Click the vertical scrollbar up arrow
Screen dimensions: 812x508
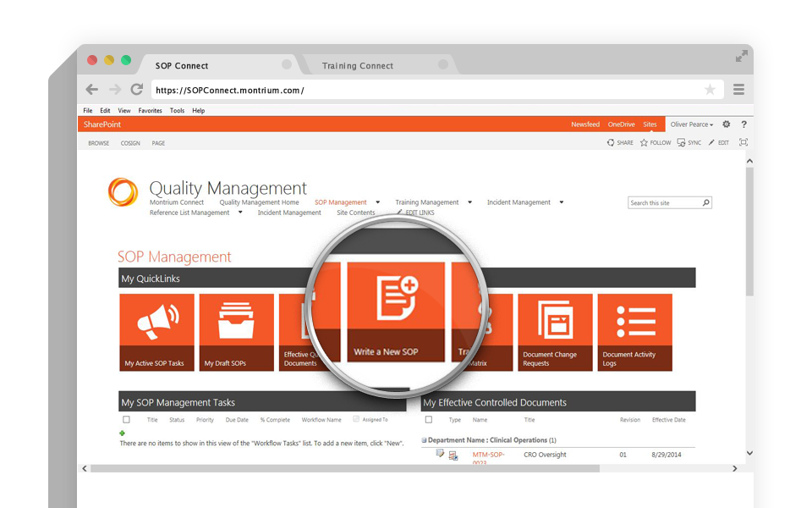[x=749, y=161]
